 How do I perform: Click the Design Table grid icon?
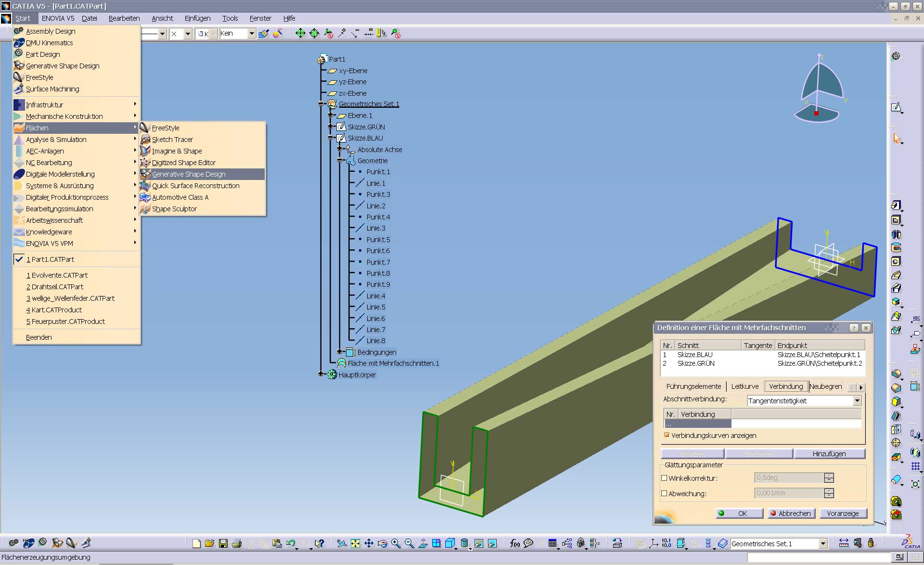552,543
